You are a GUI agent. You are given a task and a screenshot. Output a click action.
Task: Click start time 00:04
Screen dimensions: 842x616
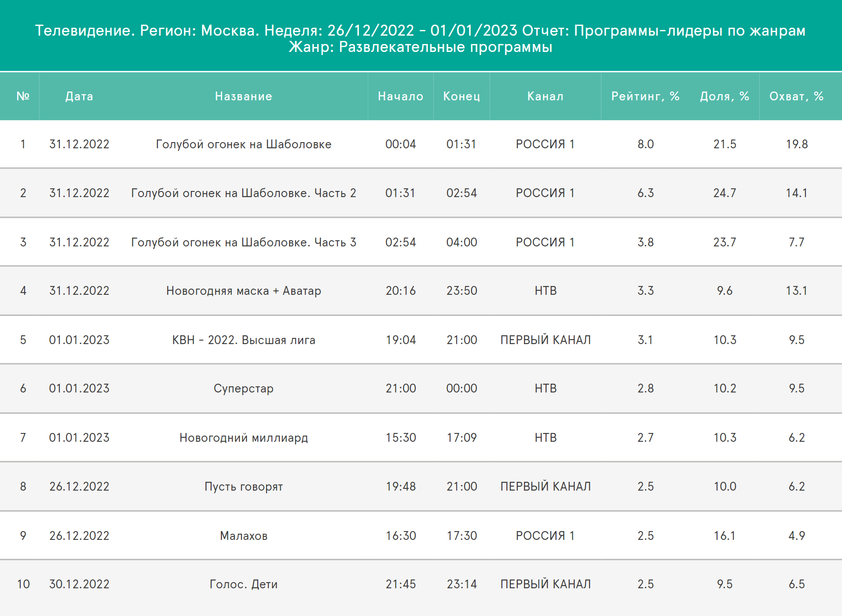pyautogui.click(x=401, y=144)
